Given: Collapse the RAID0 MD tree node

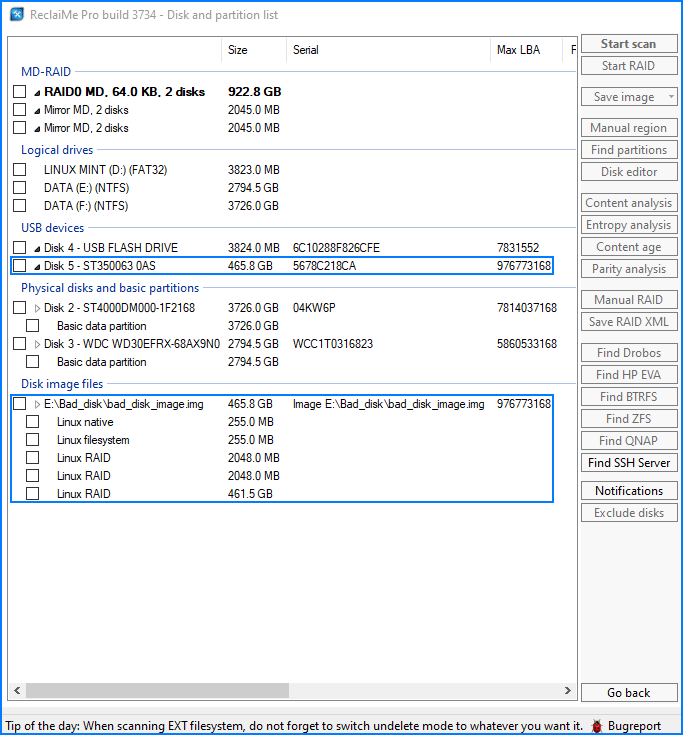Looking at the screenshot, I should pos(37,93).
